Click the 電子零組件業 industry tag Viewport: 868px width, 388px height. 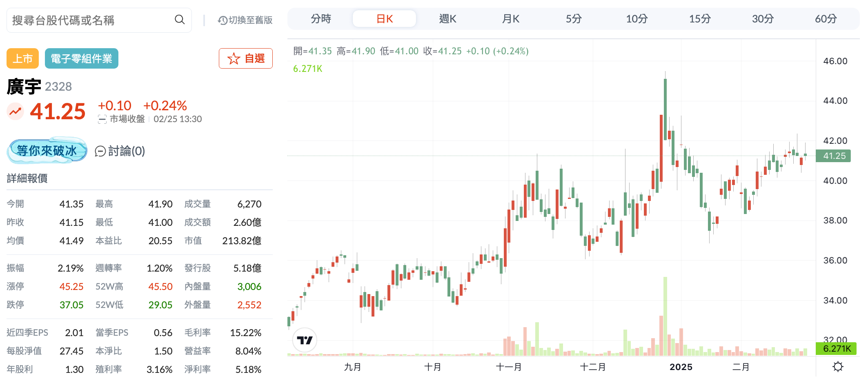pos(81,58)
